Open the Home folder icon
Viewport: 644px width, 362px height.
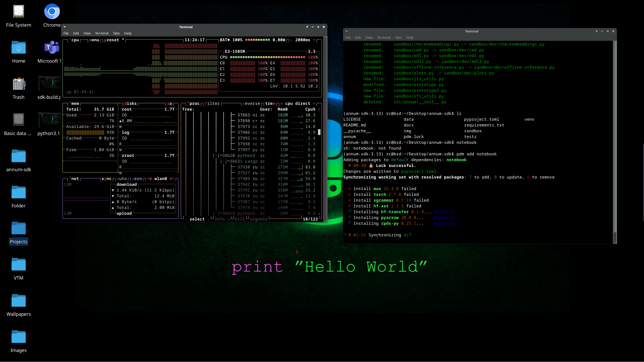tap(19, 48)
